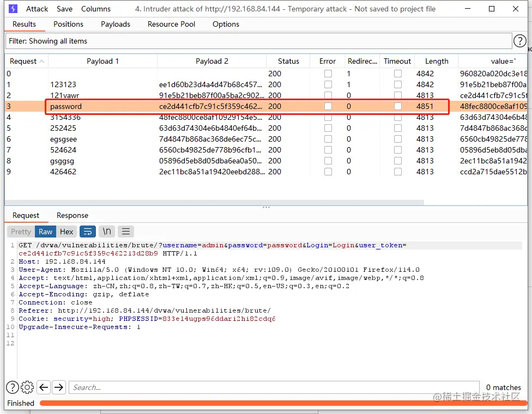532x414 pixels.
Task: Toggle Timeout checkbox in password row
Action: (398, 106)
